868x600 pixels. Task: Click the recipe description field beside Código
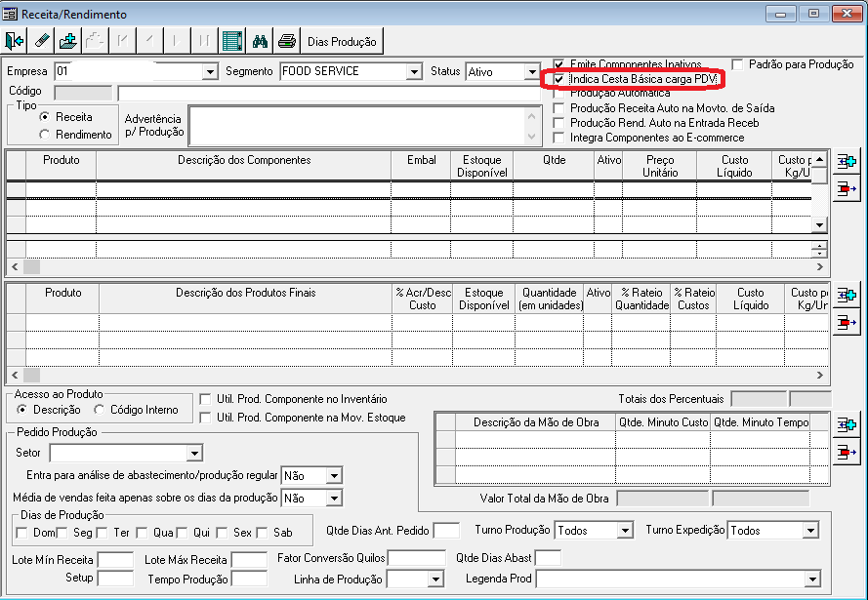tap(329, 93)
